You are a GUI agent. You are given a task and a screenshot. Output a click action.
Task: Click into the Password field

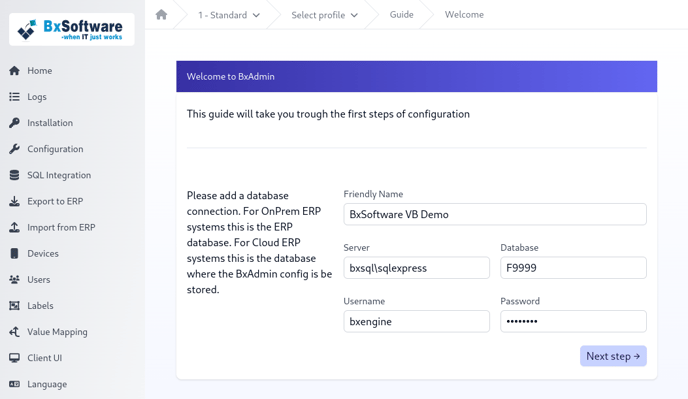(573, 321)
